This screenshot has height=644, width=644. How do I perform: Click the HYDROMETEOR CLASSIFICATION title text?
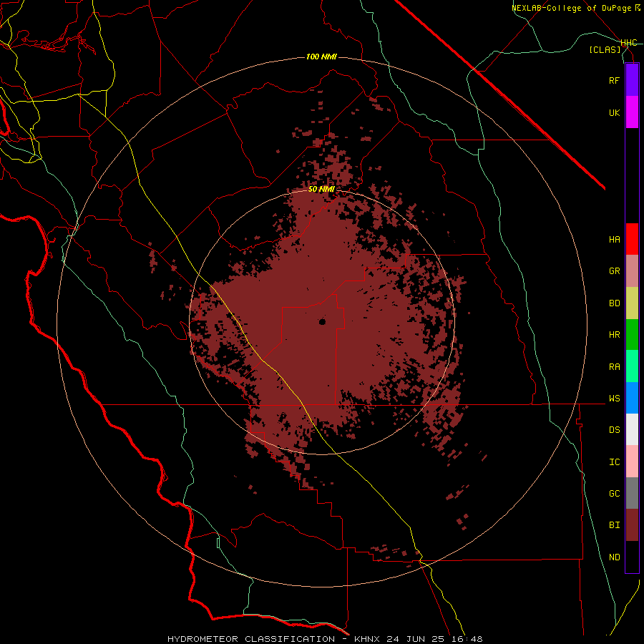pyautogui.click(x=251, y=639)
